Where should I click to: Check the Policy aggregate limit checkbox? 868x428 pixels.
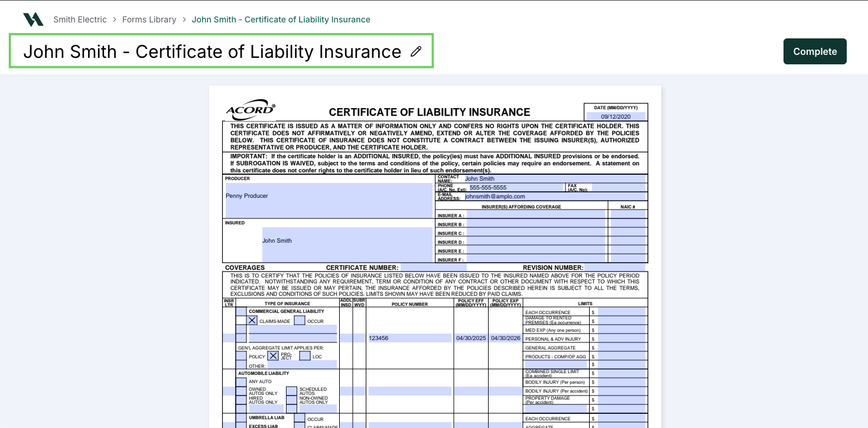(241, 356)
